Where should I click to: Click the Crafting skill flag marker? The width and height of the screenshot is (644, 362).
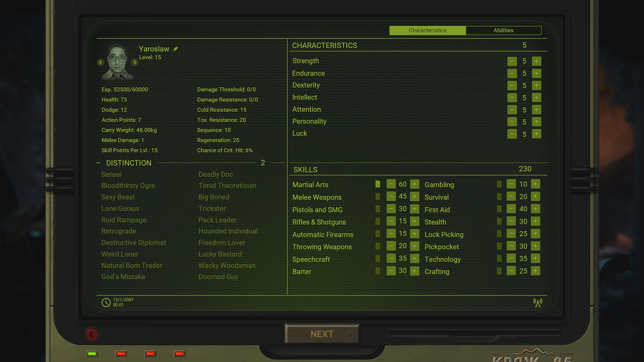click(499, 271)
